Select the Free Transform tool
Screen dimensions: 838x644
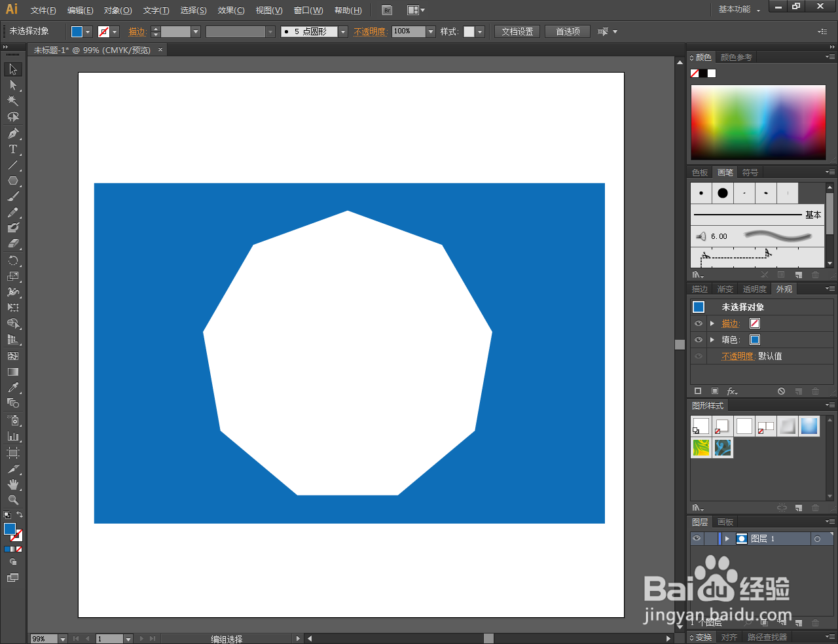click(12, 308)
